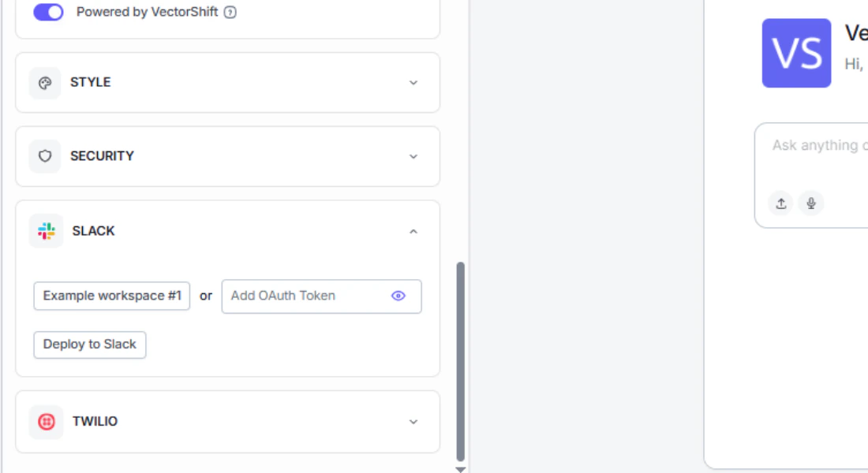Click the Style palette icon
The image size is (868, 473).
point(45,83)
